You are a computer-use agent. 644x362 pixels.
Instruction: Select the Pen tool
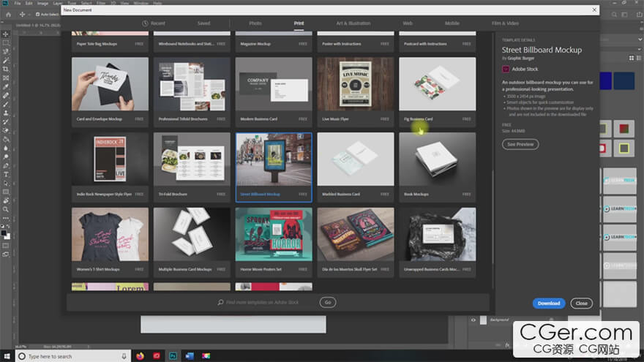click(6, 165)
